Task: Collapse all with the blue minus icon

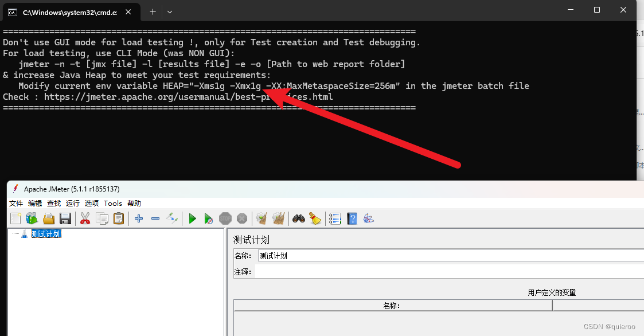Action: click(155, 218)
